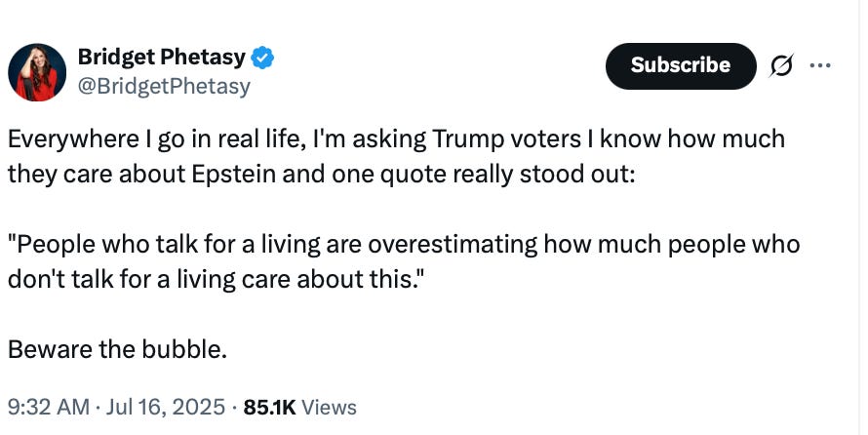Click the @BridgetPhetasy handle

pyautogui.click(x=164, y=86)
